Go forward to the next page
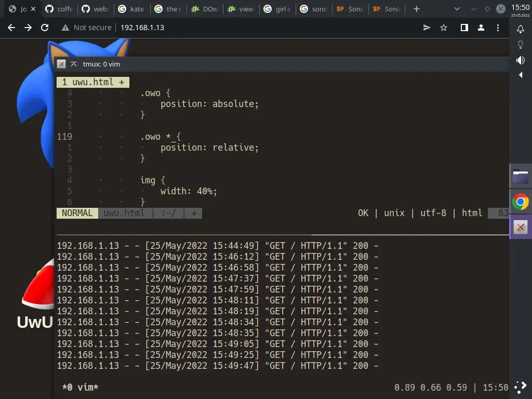Viewport: 532px width, 399px height. [28, 28]
